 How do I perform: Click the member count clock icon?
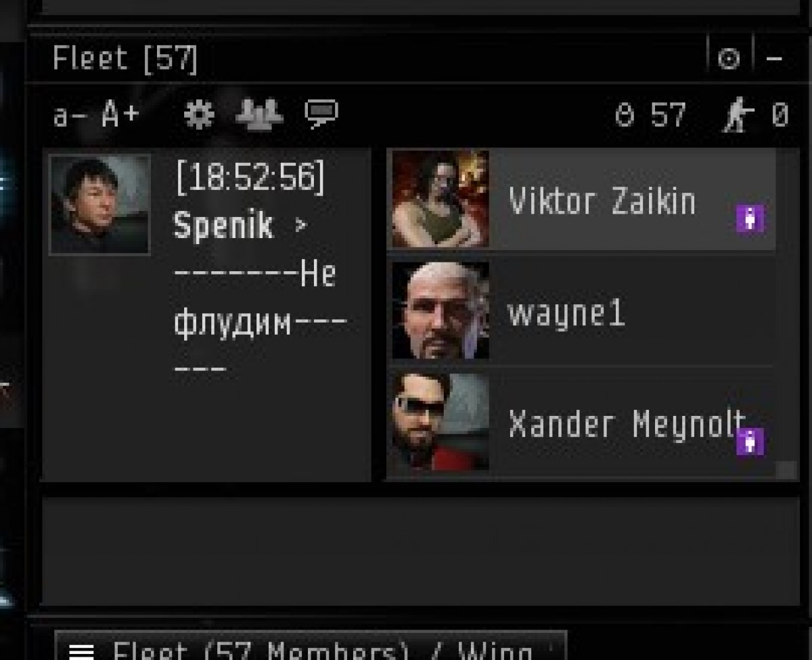click(x=625, y=116)
